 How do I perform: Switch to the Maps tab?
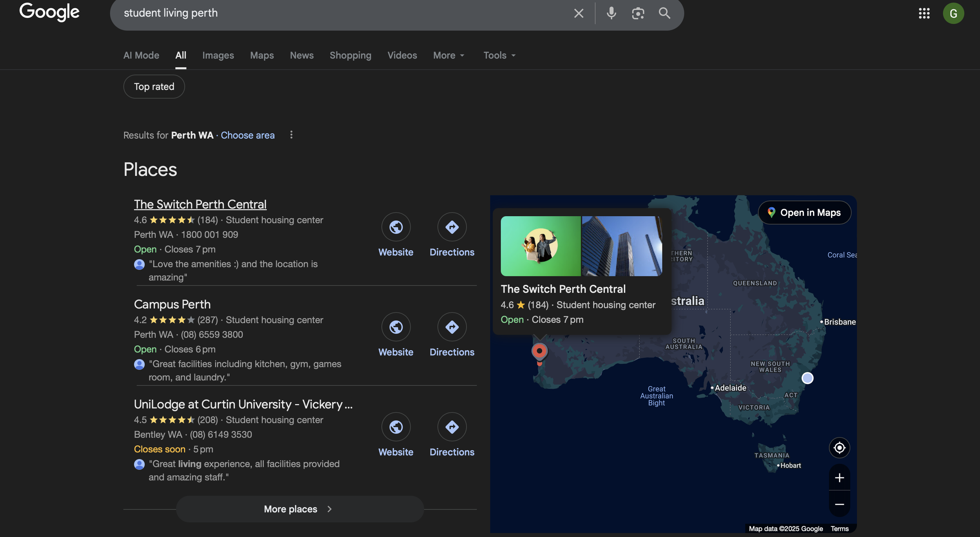click(x=262, y=55)
